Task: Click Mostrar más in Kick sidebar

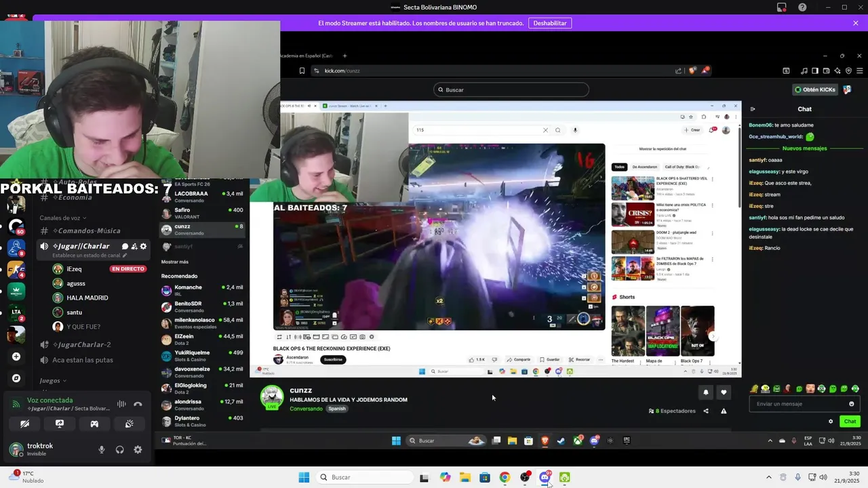Action: tap(175, 262)
